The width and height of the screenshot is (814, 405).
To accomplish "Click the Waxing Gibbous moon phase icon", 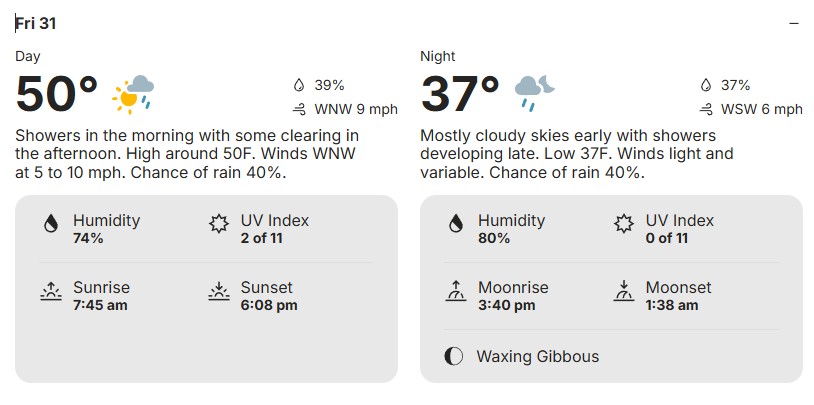I will 455,356.
